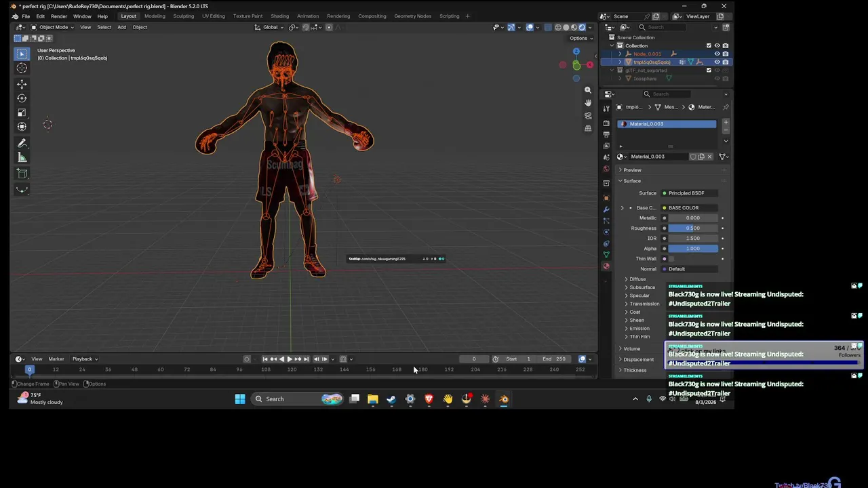Screen dimensions: 868x488
Task: Select the Scale tool
Action: pyautogui.click(x=22, y=113)
